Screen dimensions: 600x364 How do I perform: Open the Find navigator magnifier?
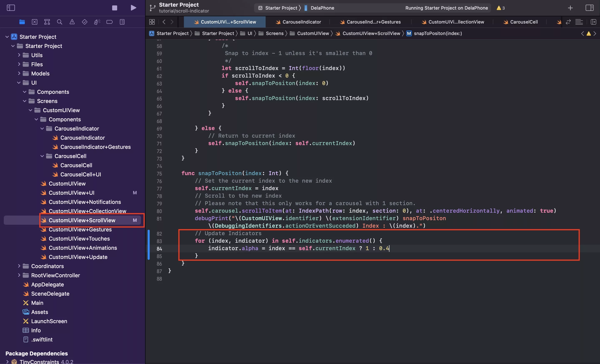59,22
